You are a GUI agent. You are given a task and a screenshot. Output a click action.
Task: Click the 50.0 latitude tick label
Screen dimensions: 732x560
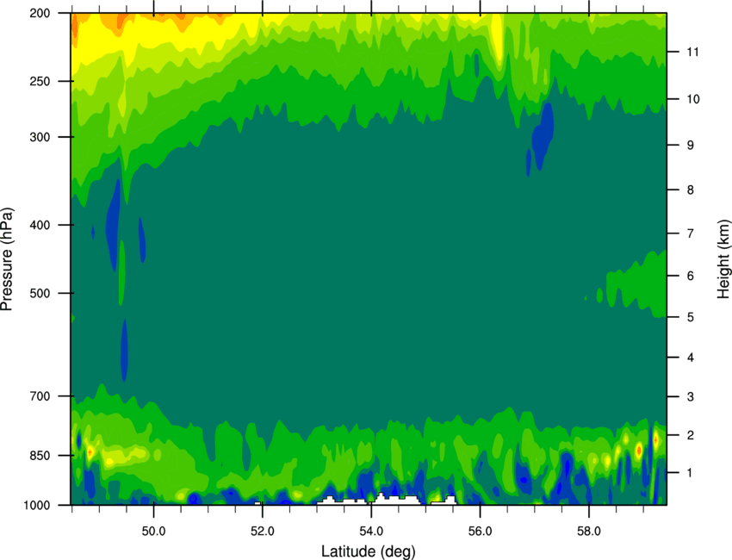tap(153, 532)
